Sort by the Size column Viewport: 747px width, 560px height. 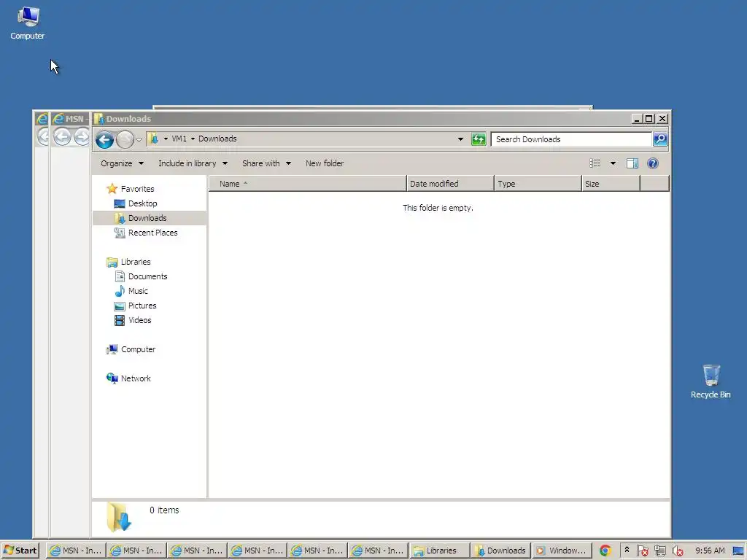pos(611,183)
